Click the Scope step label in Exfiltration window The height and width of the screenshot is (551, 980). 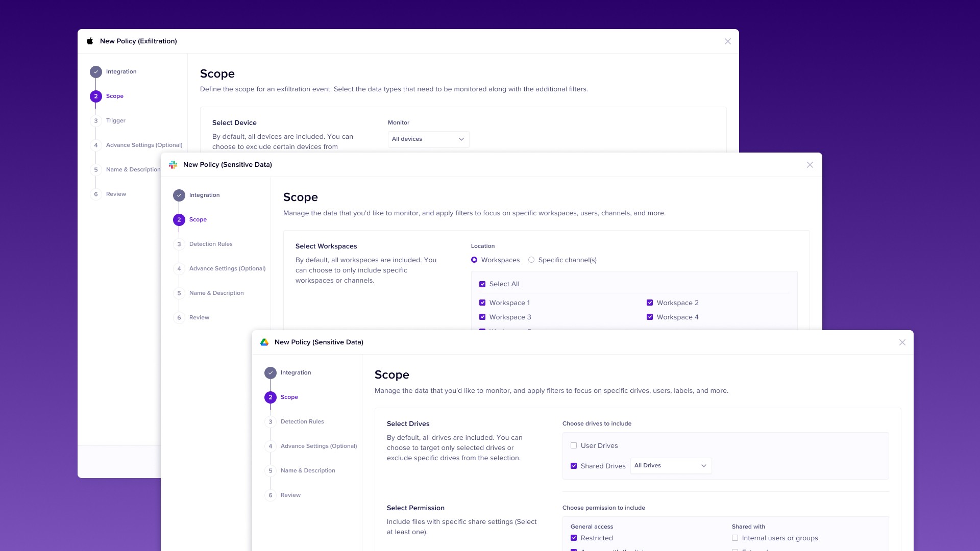(x=115, y=96)
